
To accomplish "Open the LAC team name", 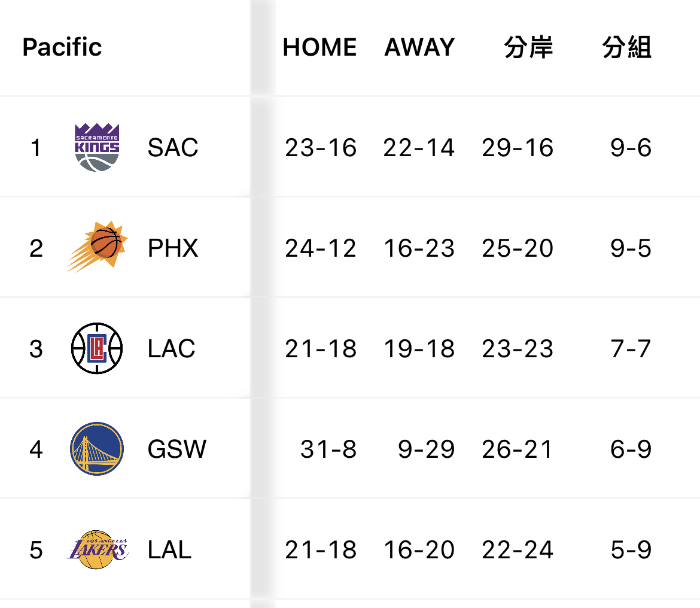I will click(172, 348).
